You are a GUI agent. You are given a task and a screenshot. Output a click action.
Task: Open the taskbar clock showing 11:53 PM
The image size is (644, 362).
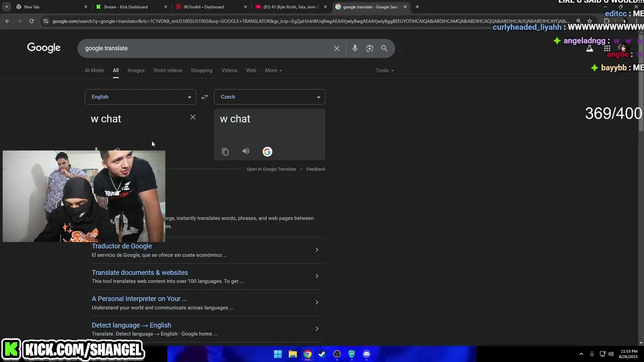point(629,354)
